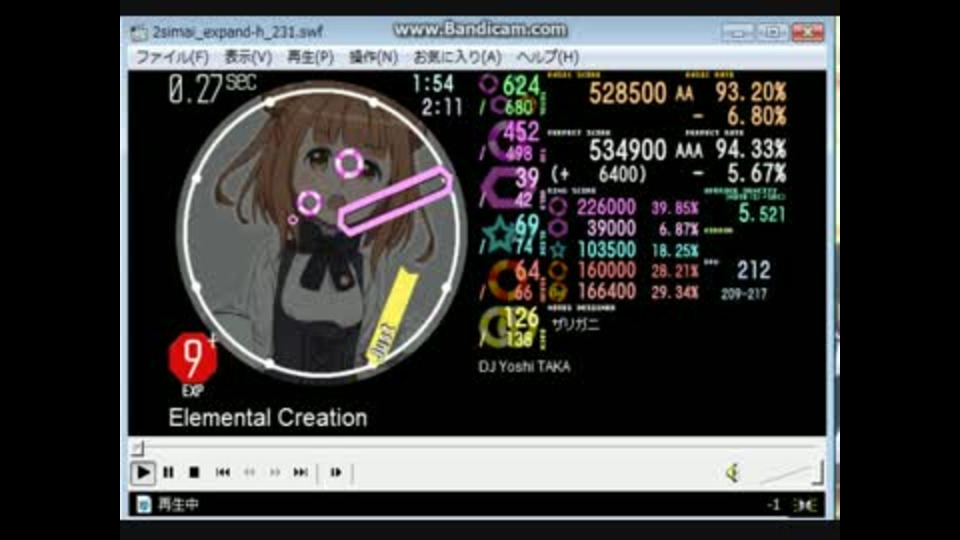
Task: Click the 212 BPM value
Action: tap(754, 270)
